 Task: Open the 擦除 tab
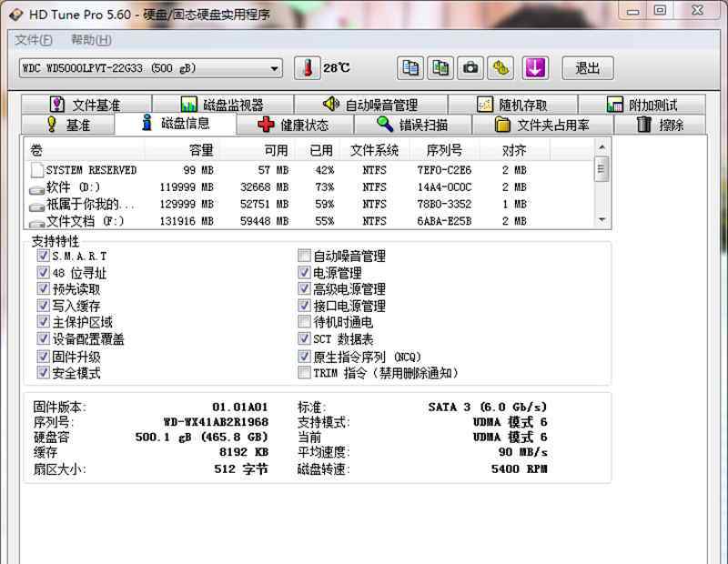[x=661, y=125]
